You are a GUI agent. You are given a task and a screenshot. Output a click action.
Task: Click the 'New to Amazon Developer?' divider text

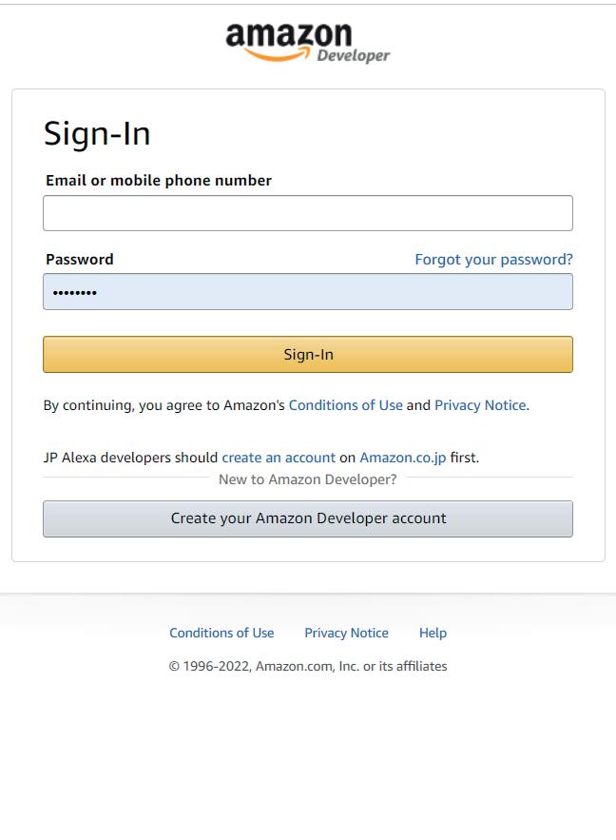click(x=307, y=479)
